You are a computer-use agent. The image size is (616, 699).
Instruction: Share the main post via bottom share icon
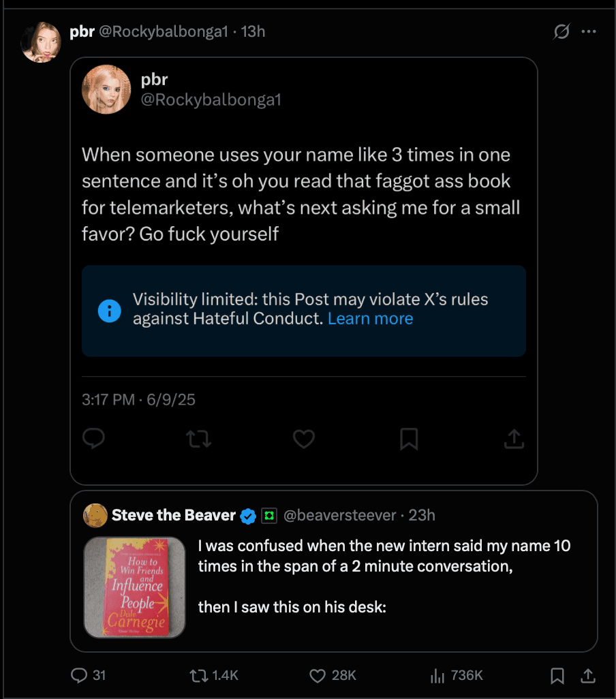click(x=587, y=675)
